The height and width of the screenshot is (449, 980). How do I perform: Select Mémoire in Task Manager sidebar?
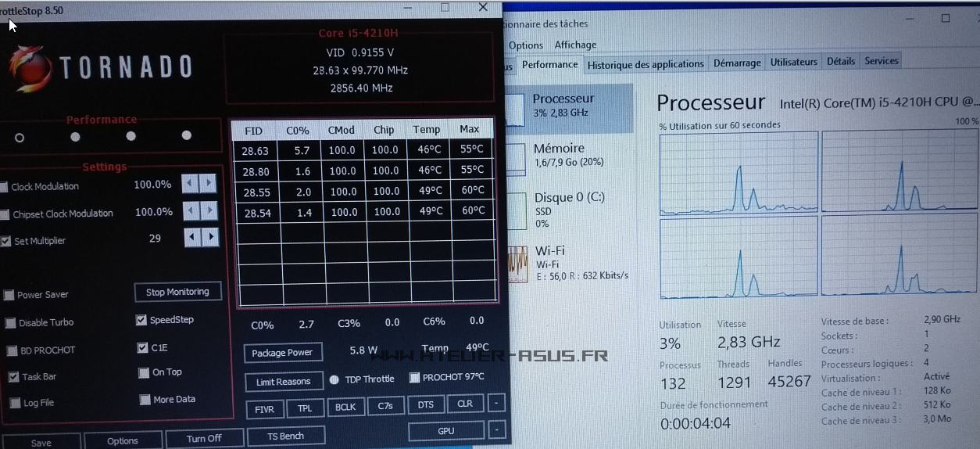[x=570, y=159]
